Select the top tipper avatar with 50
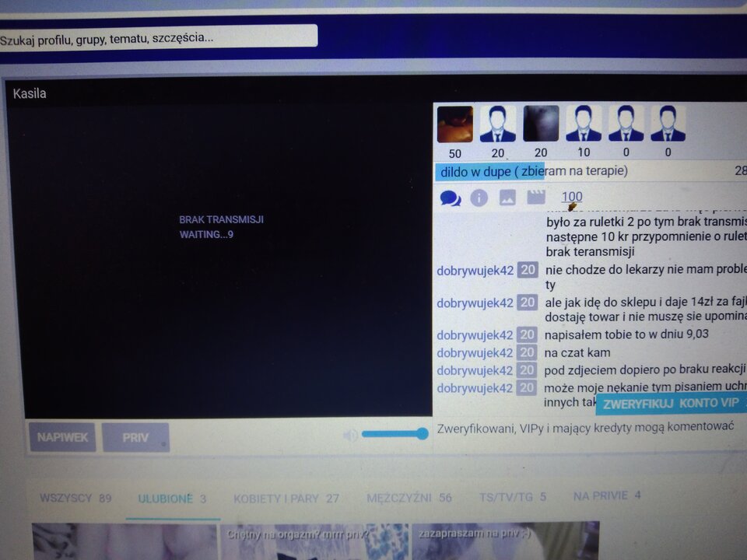The width and height of the screenshot is (747, 560). tap(454, 124)
